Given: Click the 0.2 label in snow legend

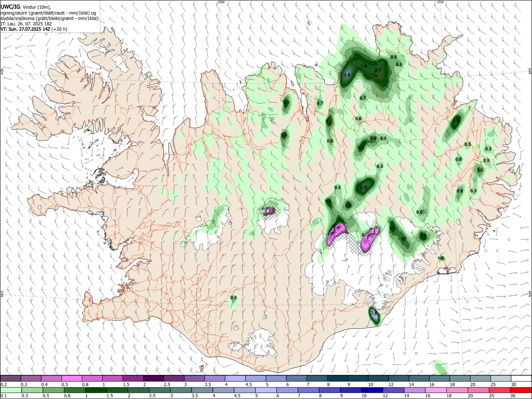Looking at the screenshot, I should (x=3, y=384).
